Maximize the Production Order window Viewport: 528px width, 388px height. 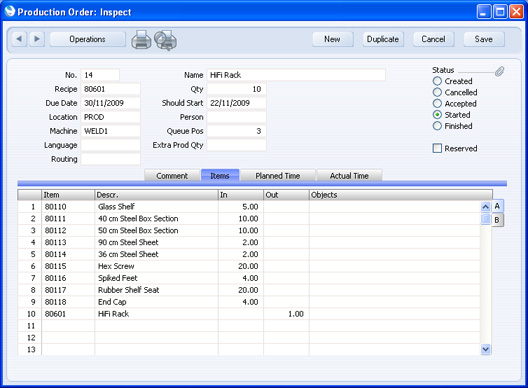coord(500,12)
